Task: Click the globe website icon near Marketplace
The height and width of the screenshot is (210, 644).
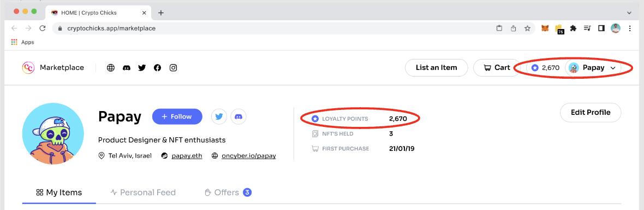Action: [110, 68]
